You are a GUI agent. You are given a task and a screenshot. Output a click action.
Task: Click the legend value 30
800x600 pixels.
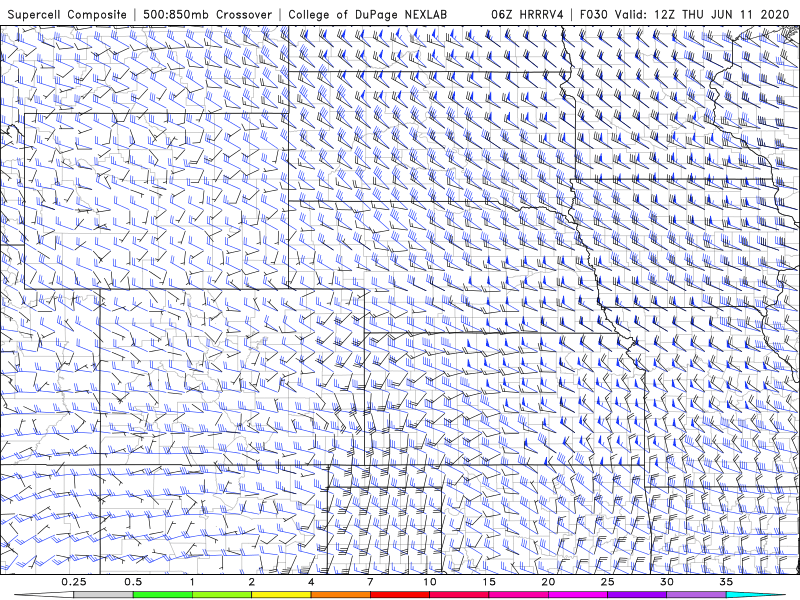coord(667,582)
